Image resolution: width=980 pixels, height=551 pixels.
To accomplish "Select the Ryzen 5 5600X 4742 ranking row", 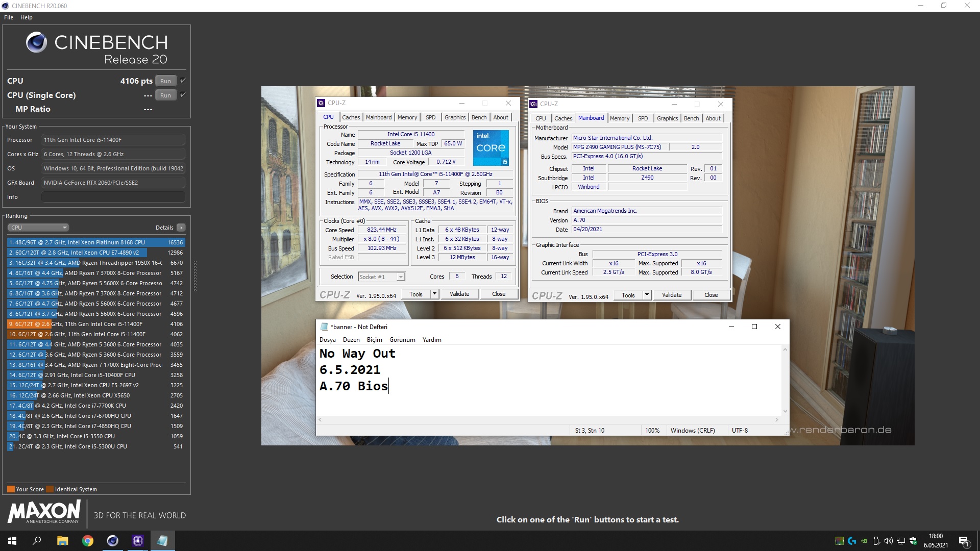I will tap(96, 283).
